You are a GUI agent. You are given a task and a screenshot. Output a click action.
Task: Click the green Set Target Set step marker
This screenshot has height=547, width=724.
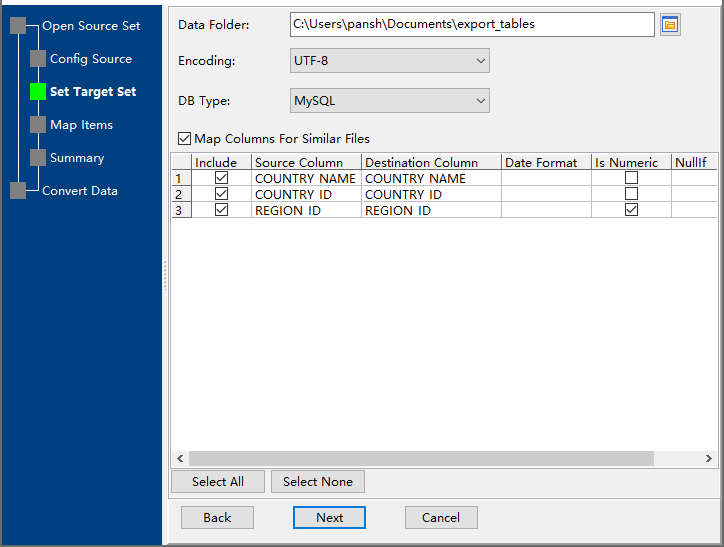pyautogui.click(x=38, y=91)
